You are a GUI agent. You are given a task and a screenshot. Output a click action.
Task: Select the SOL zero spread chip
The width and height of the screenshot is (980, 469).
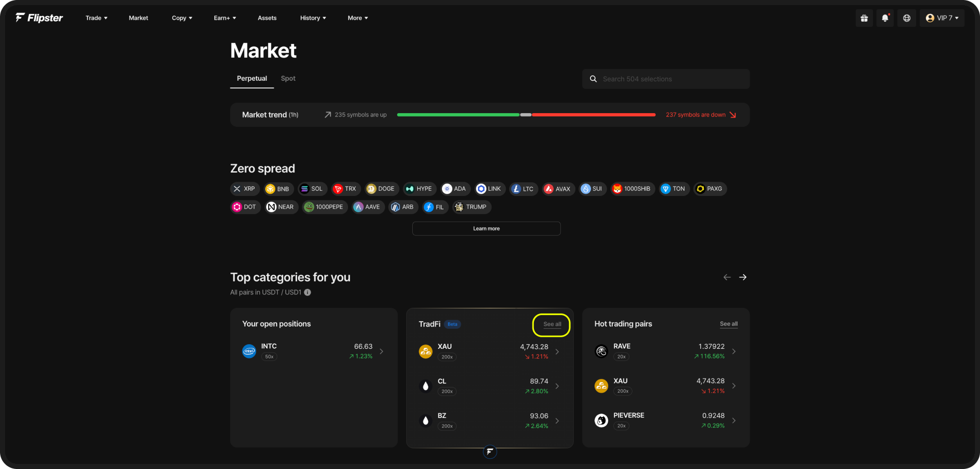pos(312,189)
